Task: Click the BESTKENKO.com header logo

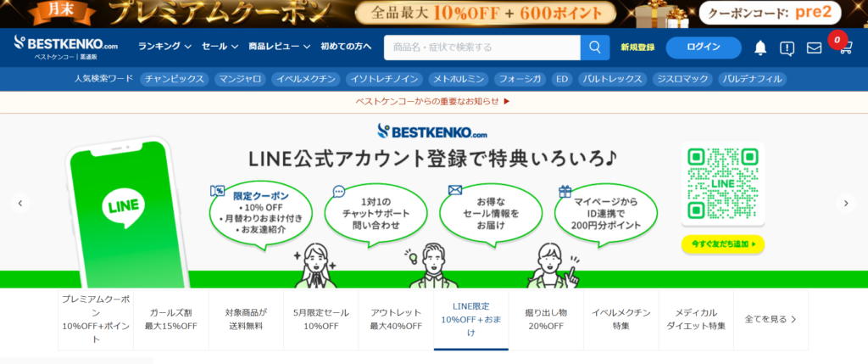Action: (x=66, y=48)
